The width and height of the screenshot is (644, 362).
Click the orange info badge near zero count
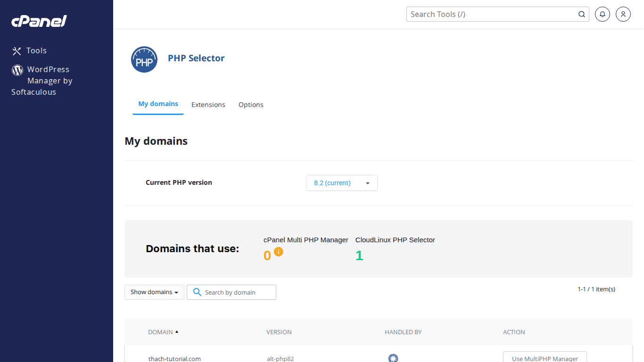click(278, 252)
